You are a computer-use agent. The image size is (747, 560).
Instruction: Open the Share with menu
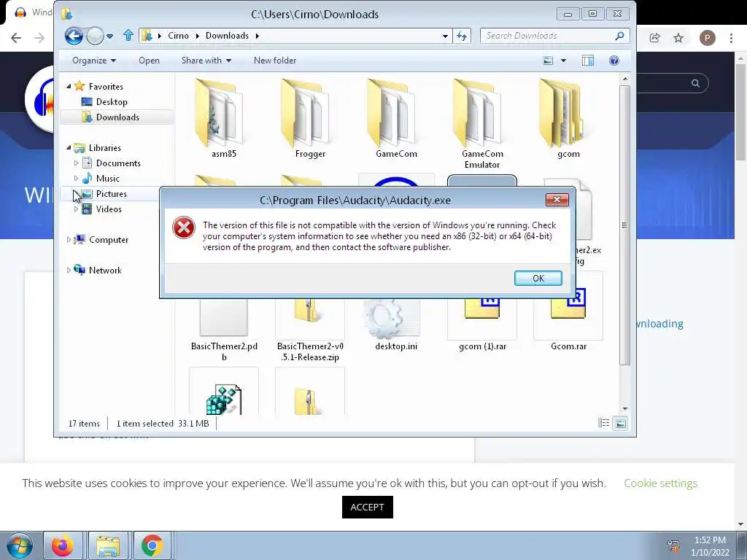(x=206, y=61)
